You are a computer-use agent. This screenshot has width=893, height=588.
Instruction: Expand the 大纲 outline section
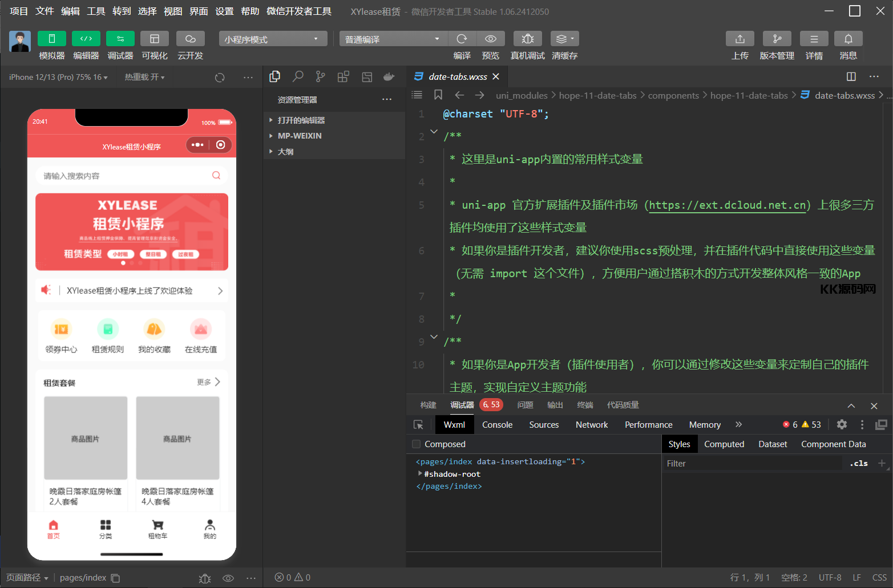click(334, 152)
